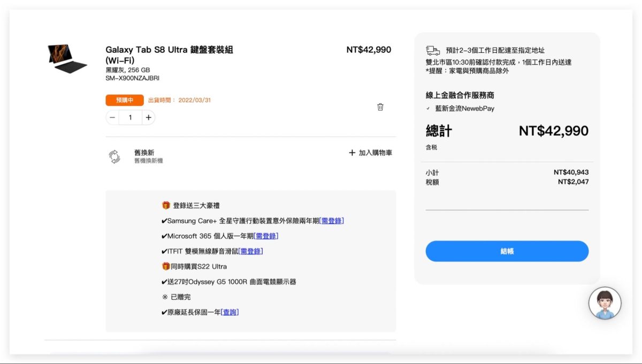
Task: Click the delivery truck icon
Action: [433, 50]
